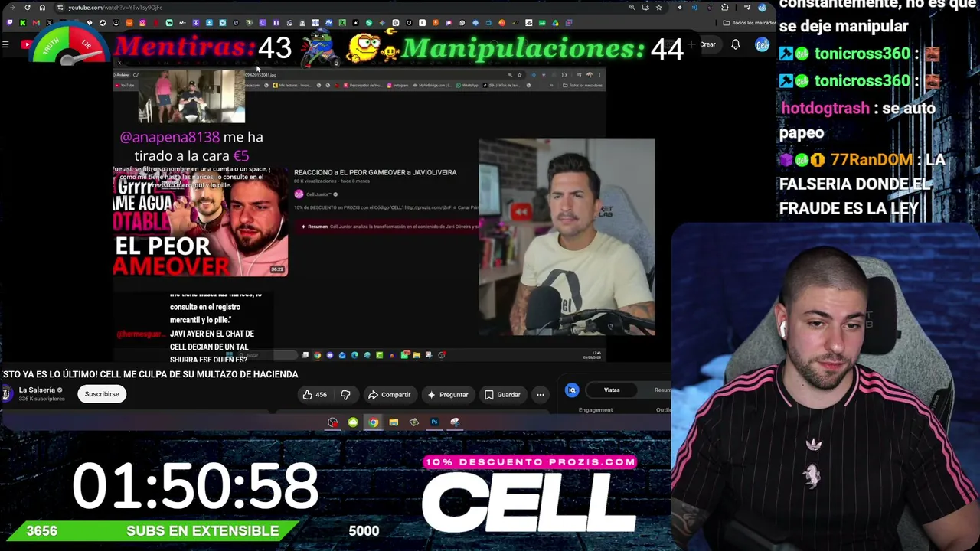The image size is (980, 551).
Task: Open File Explorer in the taskbar
Action: [x=394, y=422]
